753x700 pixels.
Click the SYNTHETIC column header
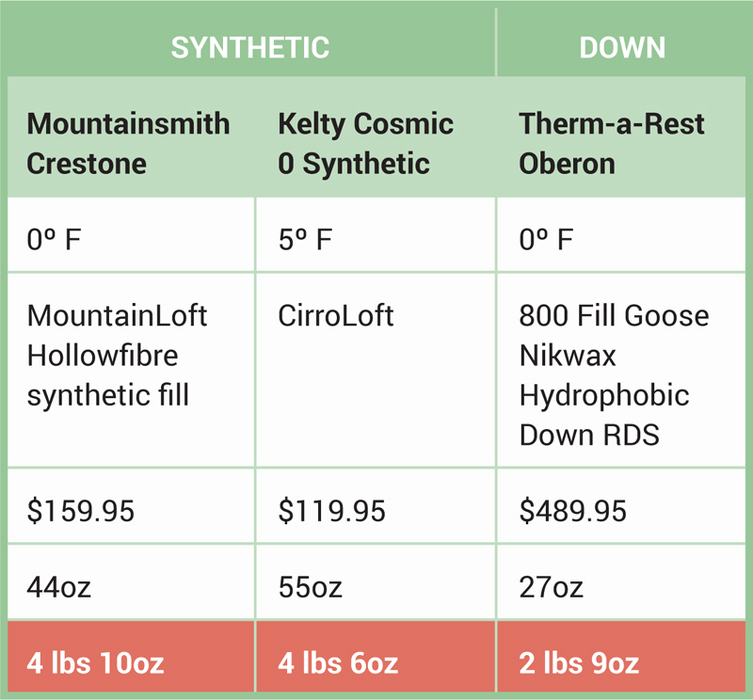coord(250,47)
